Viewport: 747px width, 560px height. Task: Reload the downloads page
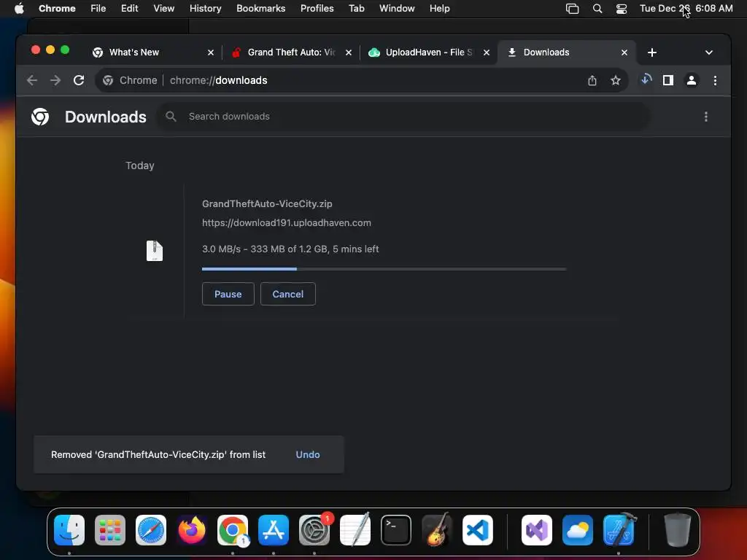(79, 80)
